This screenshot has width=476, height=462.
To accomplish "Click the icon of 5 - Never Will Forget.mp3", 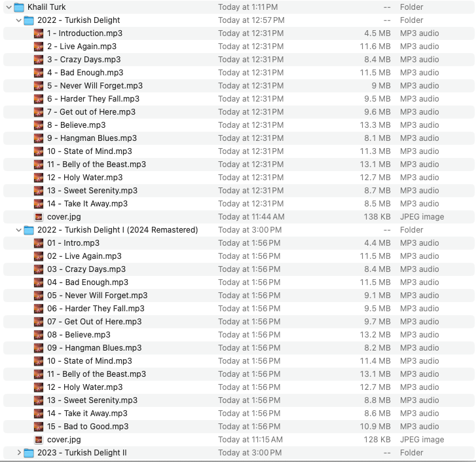I will pyautogui.click(x=39, y=86).
